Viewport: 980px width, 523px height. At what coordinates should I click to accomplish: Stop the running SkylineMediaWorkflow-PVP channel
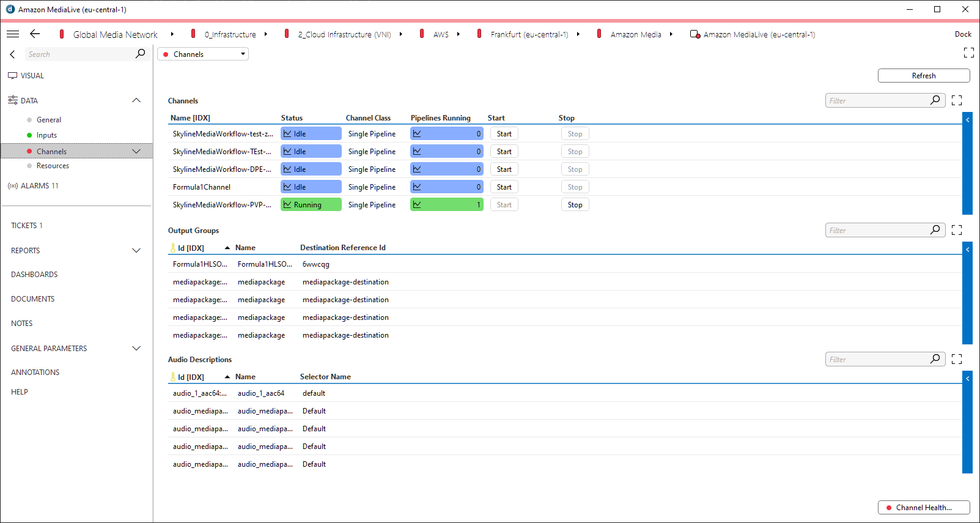pos(575,204)
